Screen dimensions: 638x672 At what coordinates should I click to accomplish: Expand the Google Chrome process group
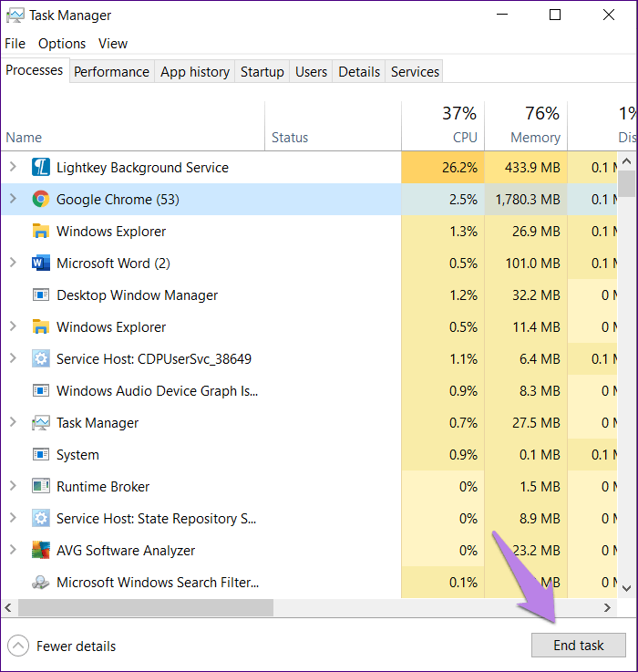(13, 199)
